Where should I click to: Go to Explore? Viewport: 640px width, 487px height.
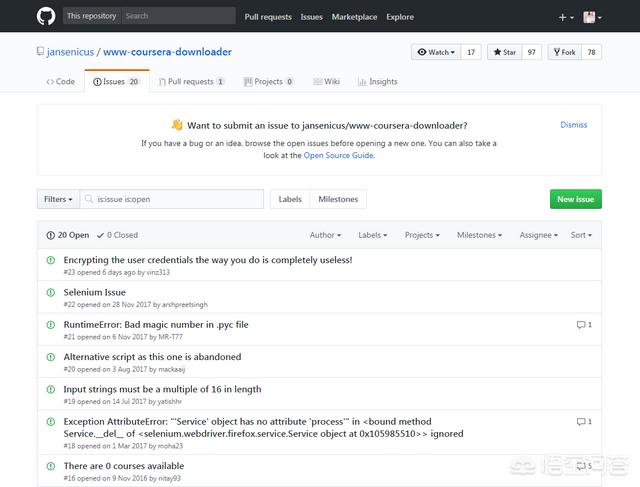(400, 17)
